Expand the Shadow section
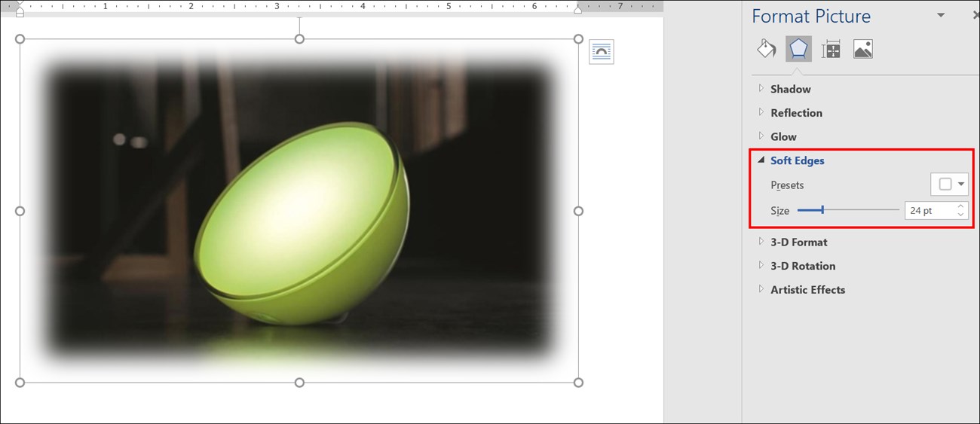This screenshot has width=980, height=424. coord(790,89)
